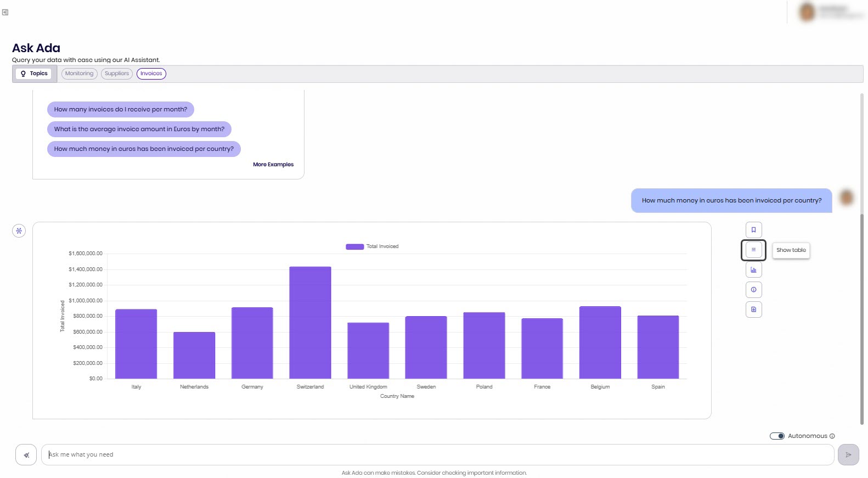Select 'How many invoices do I receive per month?'
The width and height of the screenshot is (868, 478).
(x=121, y=109)
